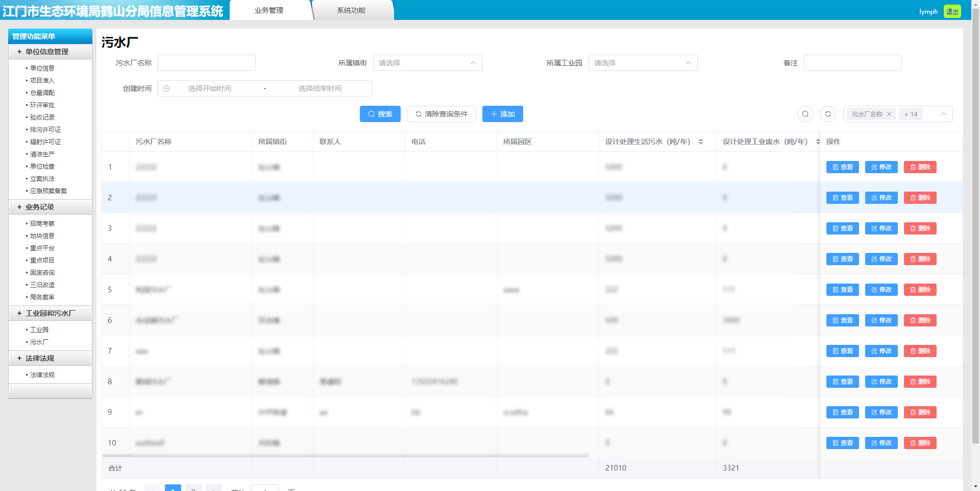980x491 pixels.
Task: Click total value 21010
Action: [x=616, y=467]
